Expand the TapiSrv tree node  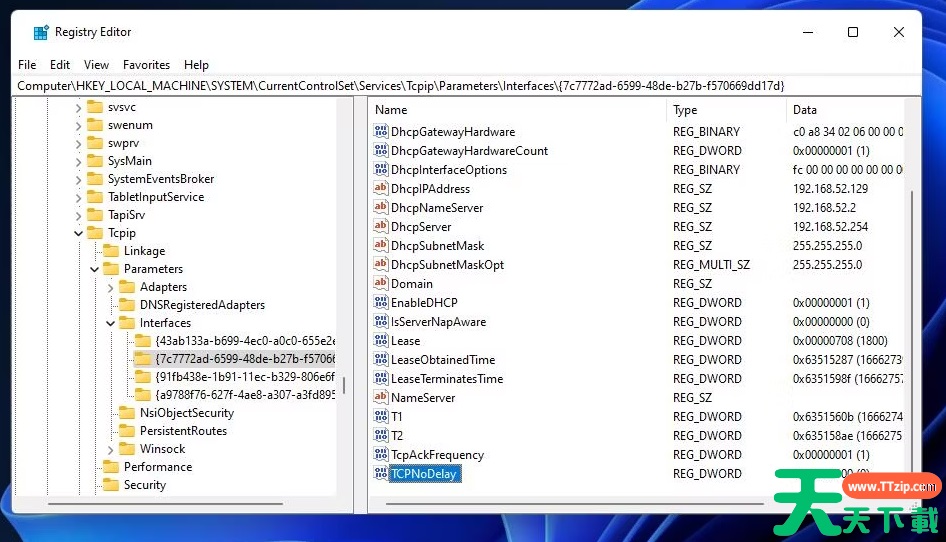pos(78,215)
